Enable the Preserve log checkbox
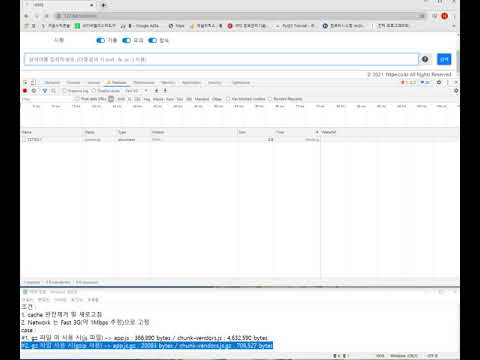 (x=65, y=91)
